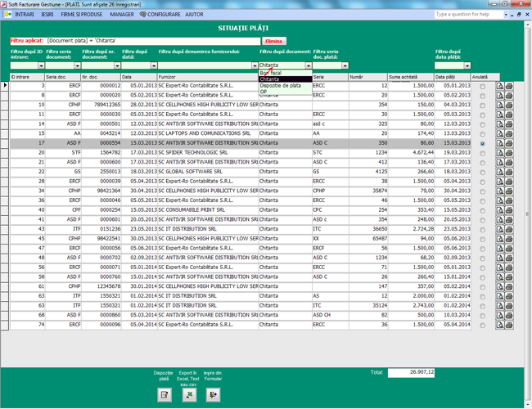Image resolution: width=532 pixels, height=409 pixels.
Task: Expand the Filtru seria document dropdown
Action: click(78, 65)
